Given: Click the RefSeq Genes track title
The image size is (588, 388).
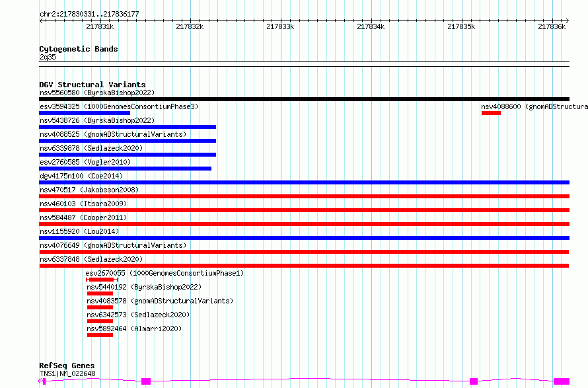Looking at the screenshot, I should tap(67, 366).
